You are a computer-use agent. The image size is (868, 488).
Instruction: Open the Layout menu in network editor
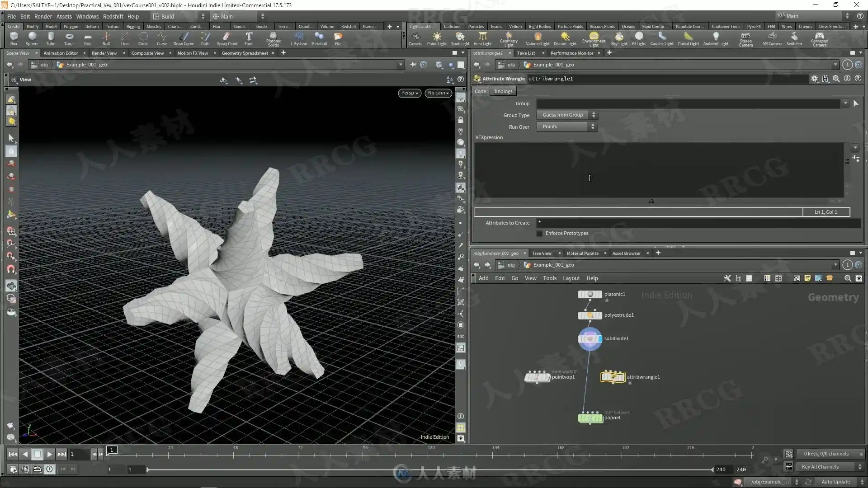pyautogui.click(x=571, y=278)
